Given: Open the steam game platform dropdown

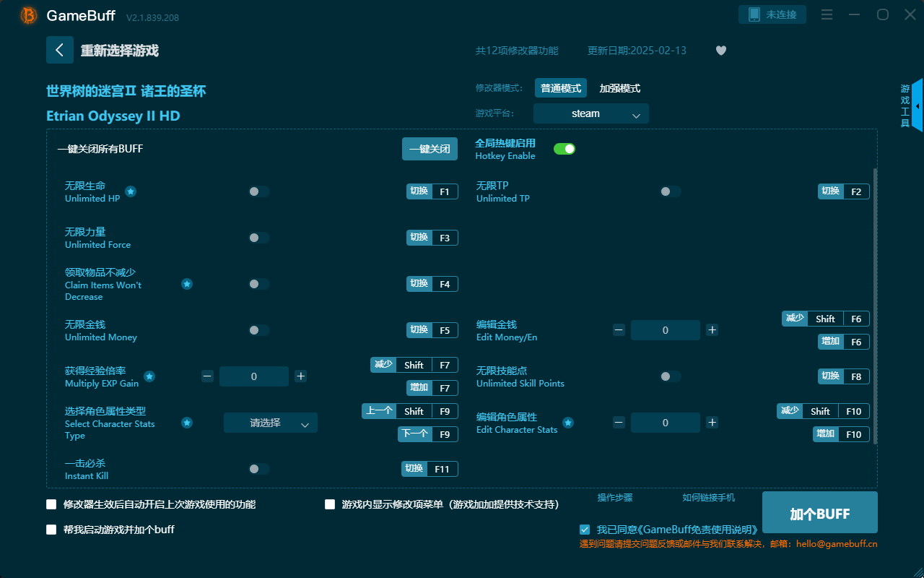Looking at the screenshot, I should pyautogui.click(x=591, y=113).
